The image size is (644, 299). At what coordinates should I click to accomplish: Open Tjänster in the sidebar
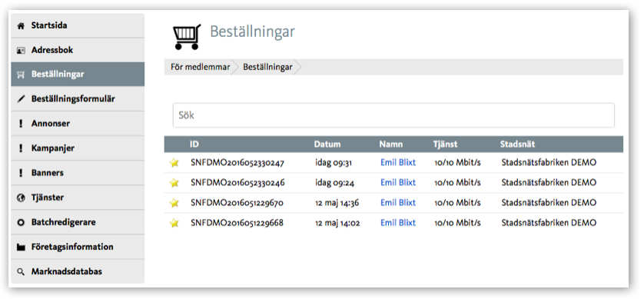point(78,198)
